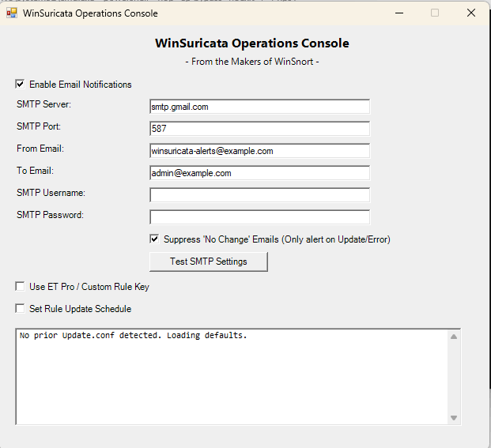Click the To Email field with admin@example.com

click(259, 173)
